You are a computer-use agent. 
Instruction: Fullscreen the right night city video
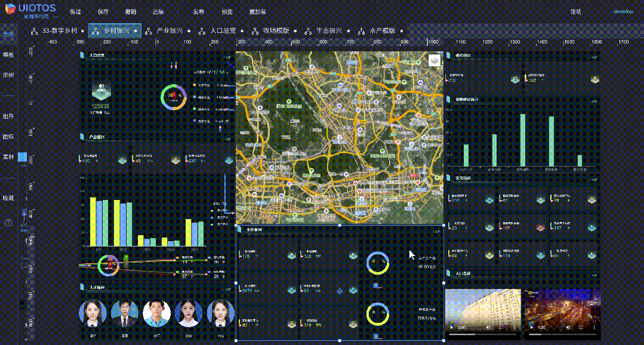click(581, 327)
